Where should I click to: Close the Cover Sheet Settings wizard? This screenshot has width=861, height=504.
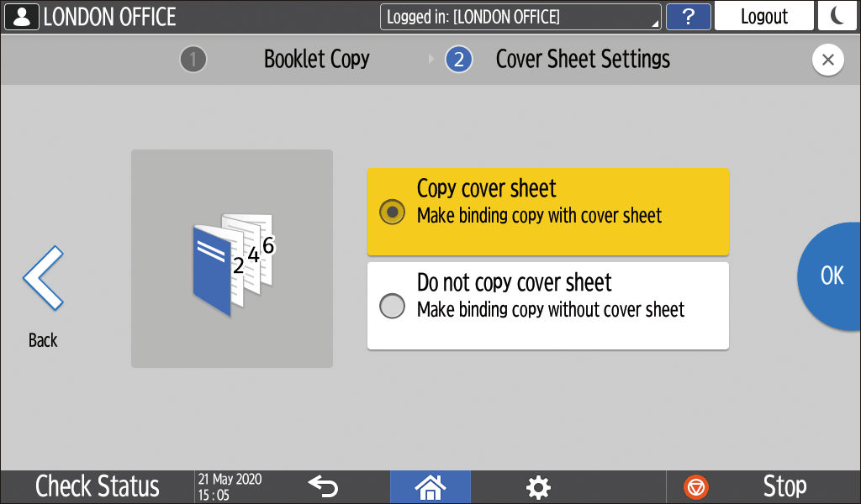tap(827, 60)
